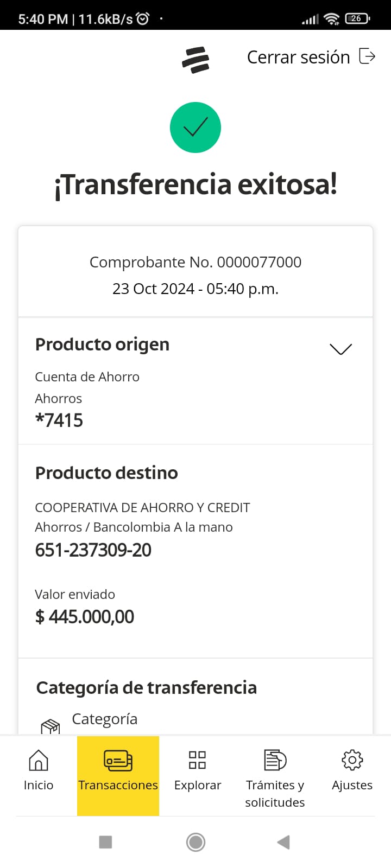Switch to the Explorar tab label
This screenshot has width=391, height=868.
(x=197, y=785)
